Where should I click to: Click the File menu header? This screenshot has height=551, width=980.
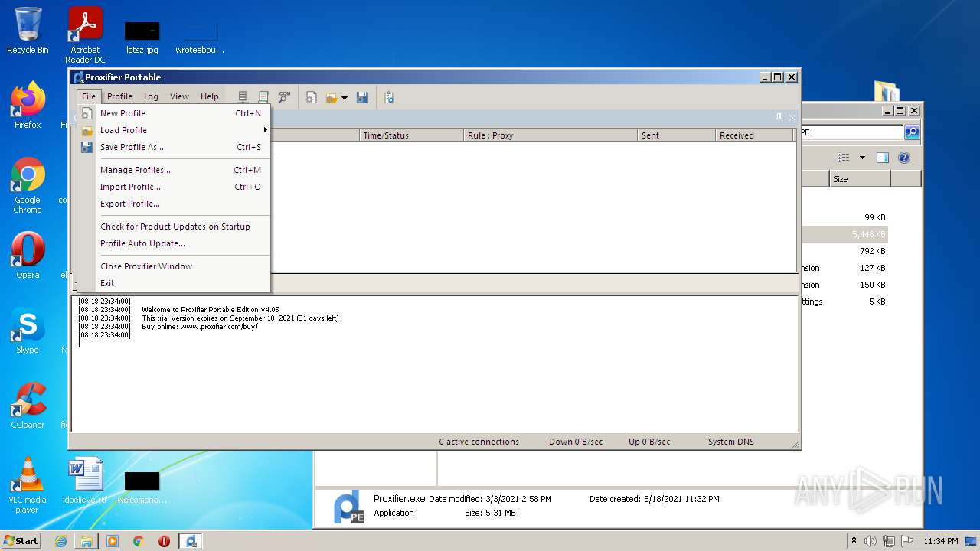tap(89, 96)
